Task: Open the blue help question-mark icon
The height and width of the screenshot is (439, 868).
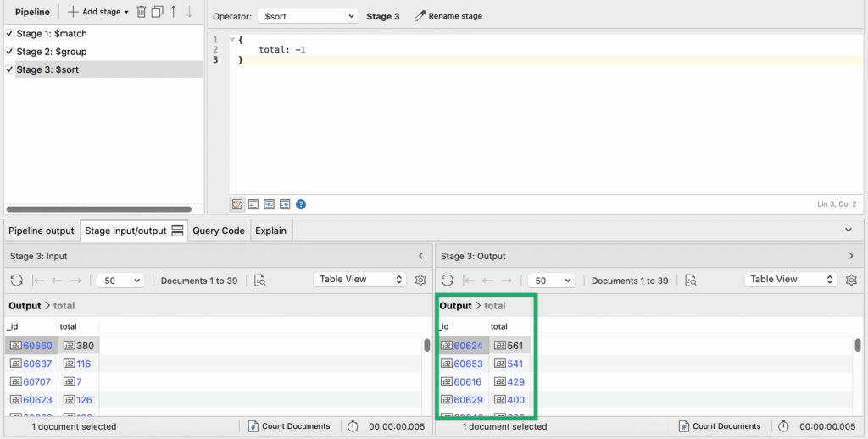Action: 301,204
